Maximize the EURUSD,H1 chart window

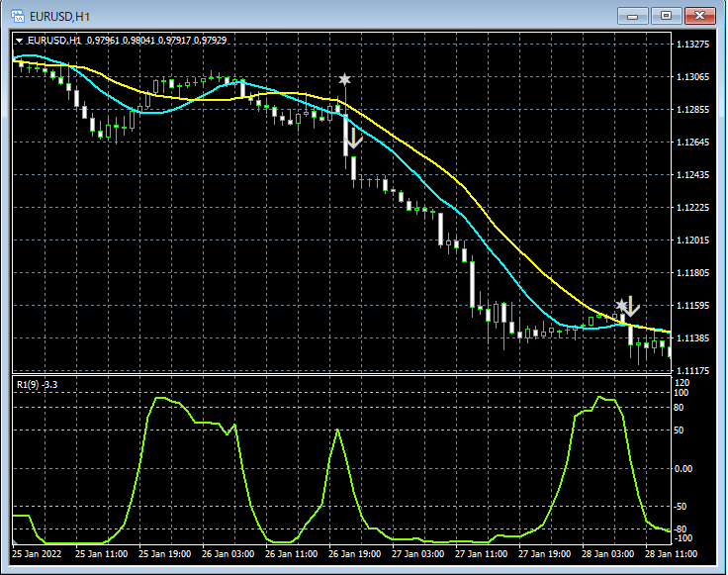666,16
